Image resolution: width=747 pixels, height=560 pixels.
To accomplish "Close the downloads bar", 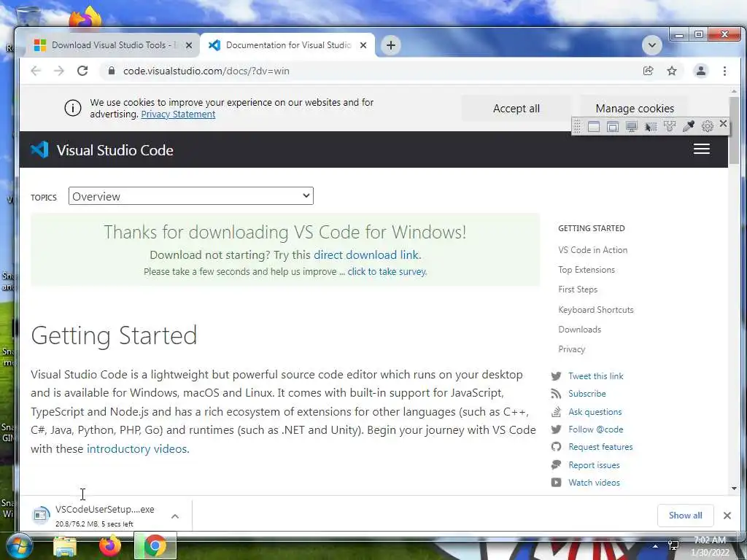I will coord(727,516).
